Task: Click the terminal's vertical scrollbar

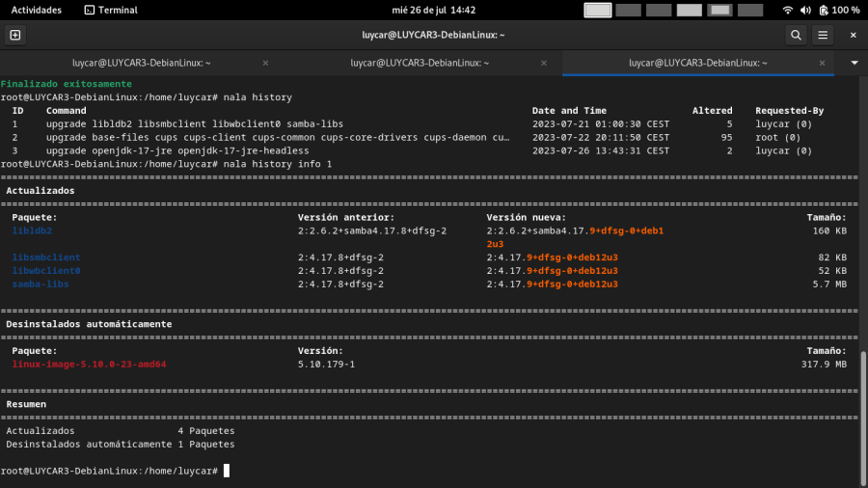Action: pos(863,415)
